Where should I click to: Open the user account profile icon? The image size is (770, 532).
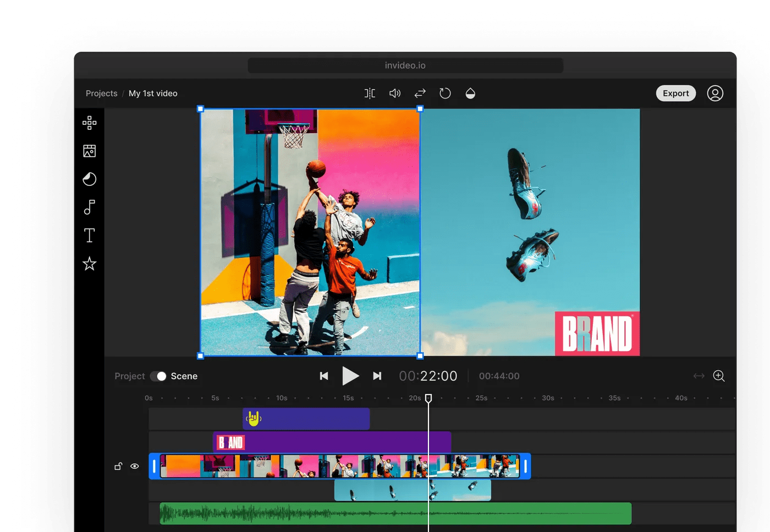click(715, 94)
